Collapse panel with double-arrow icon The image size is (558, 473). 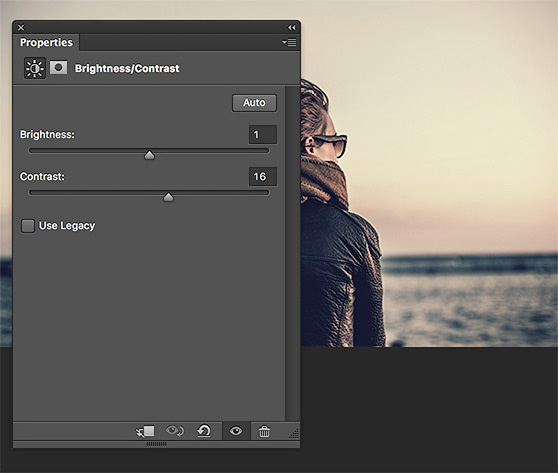[292, 27]
